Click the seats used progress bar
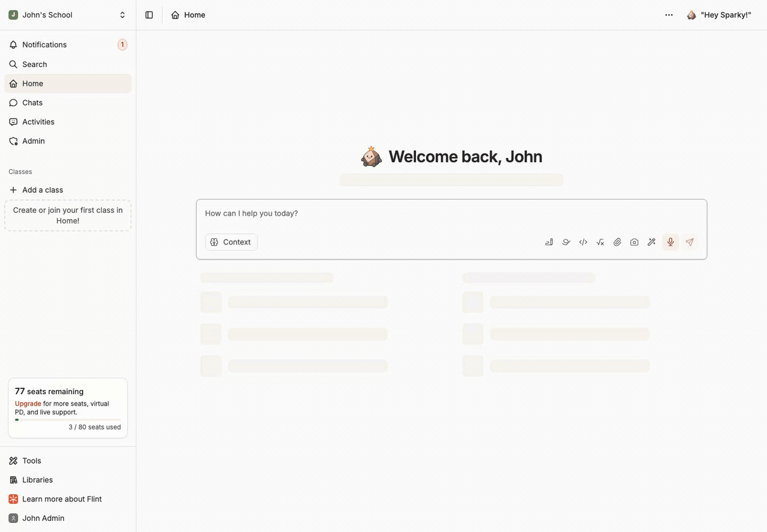This screenshot has width=767, height=532. [68, 420]
